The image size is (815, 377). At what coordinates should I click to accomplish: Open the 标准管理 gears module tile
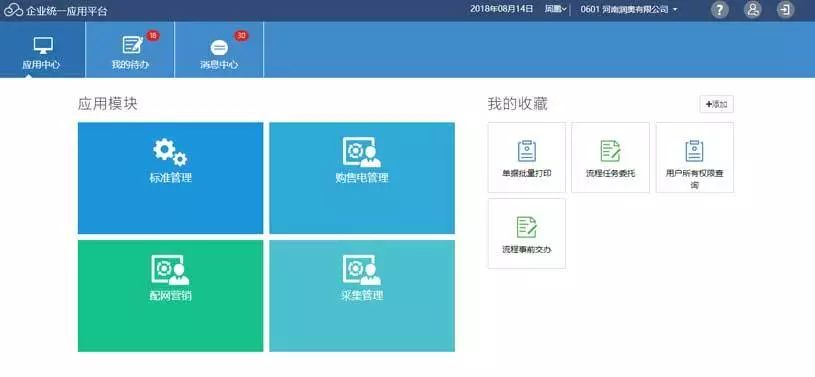170,178
